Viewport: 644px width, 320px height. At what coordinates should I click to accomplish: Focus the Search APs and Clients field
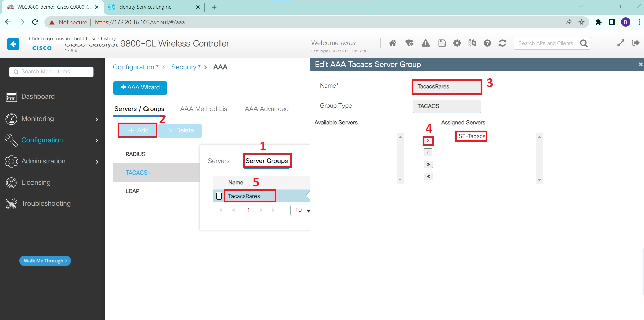[546, 43]
